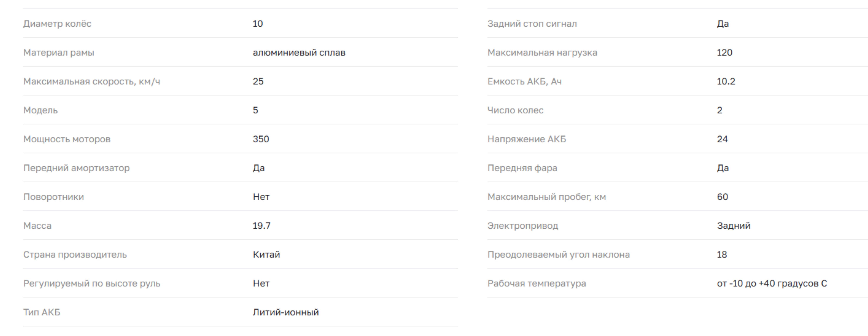Click the 'Поворотники' specification label
This screenshot has width=868, height=336.
tap(54, 197)
